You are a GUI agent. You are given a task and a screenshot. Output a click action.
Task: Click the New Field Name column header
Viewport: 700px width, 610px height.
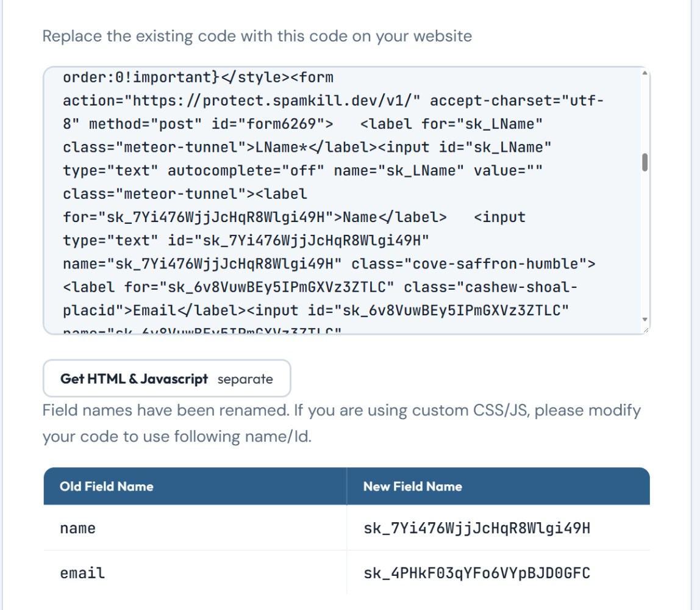498,486
